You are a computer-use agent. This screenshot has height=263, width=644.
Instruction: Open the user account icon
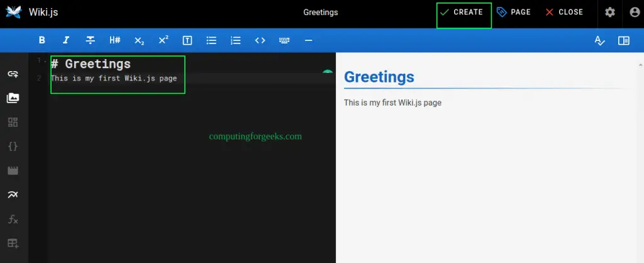[635, 13]
